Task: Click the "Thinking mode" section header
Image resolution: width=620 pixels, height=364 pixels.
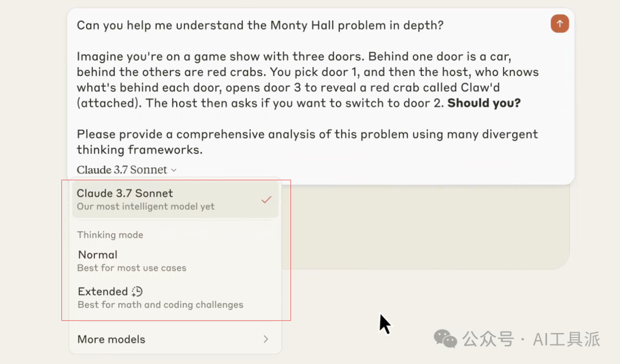Action: (110, 235)
